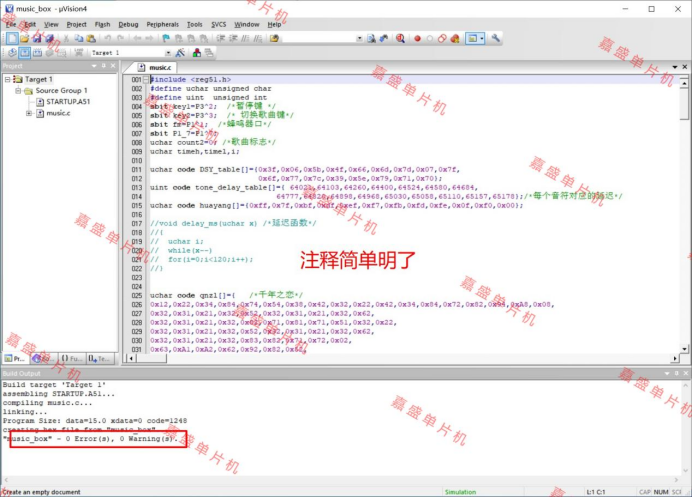Image resolution: width=692 pixels, height=498 pixels.
Task: Click the Redo arrow icon
Action: [x=120, y=39]
